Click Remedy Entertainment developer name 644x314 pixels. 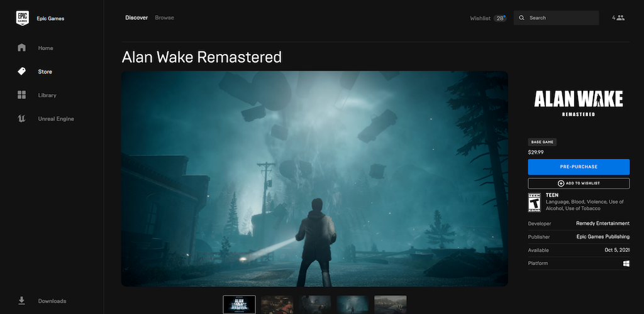coord(602,223)
